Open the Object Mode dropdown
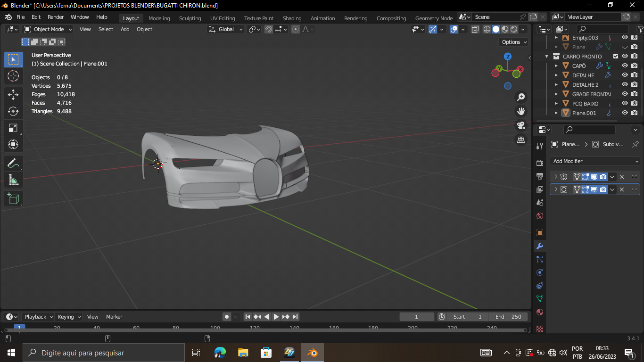Viewport: 644px width, 362px height. coord(48,29)
